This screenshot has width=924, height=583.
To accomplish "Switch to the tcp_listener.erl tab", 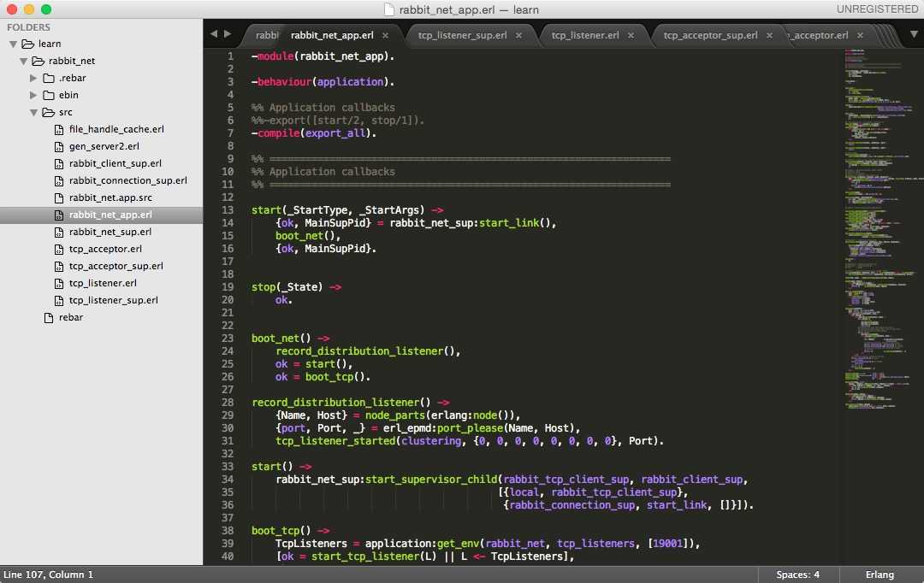I will click(585, 35).
